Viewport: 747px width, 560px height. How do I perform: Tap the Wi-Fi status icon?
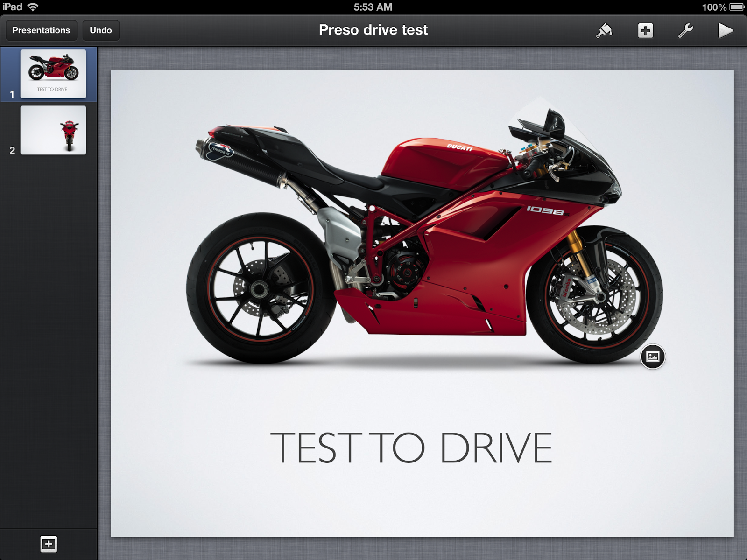pos(33,7)
